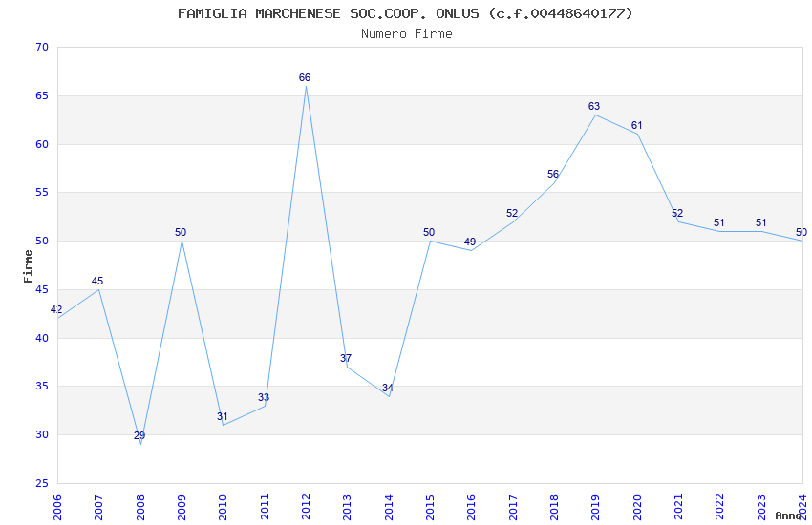Click the x-axis year 2007

(99, 508)
